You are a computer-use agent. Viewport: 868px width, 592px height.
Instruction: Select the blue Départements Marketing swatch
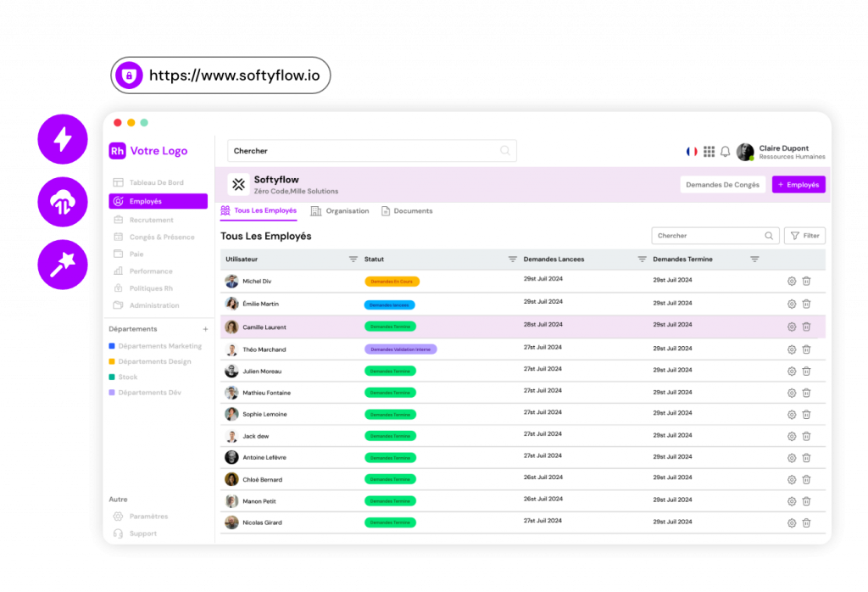click(x=112, y=346)
